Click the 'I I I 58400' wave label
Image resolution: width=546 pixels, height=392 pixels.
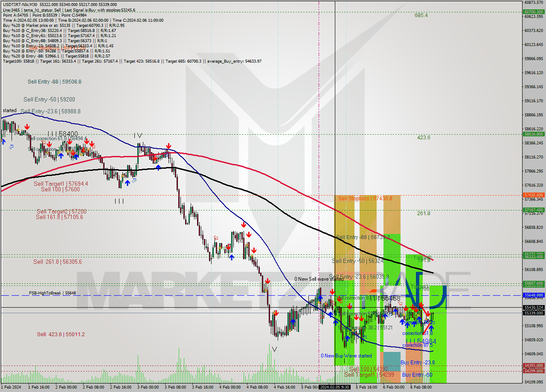click(63, 134)
